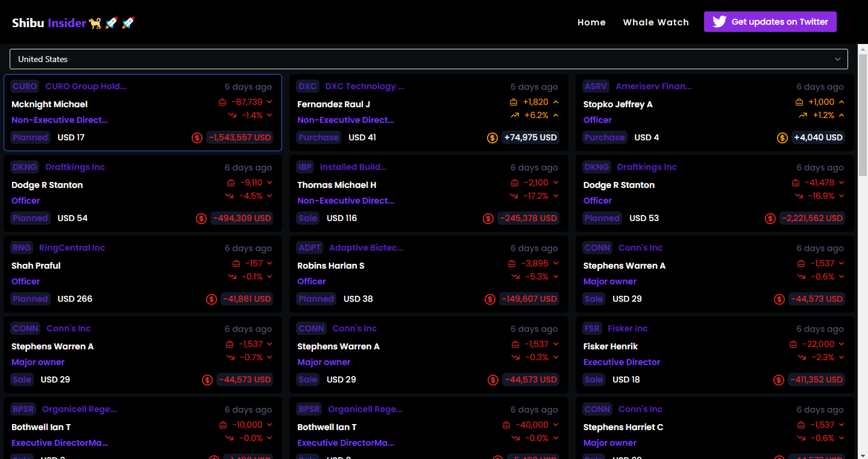868x459 pixels.
Task: Click the briefcase icon beside -41,478
Action: tap(796, 183)
